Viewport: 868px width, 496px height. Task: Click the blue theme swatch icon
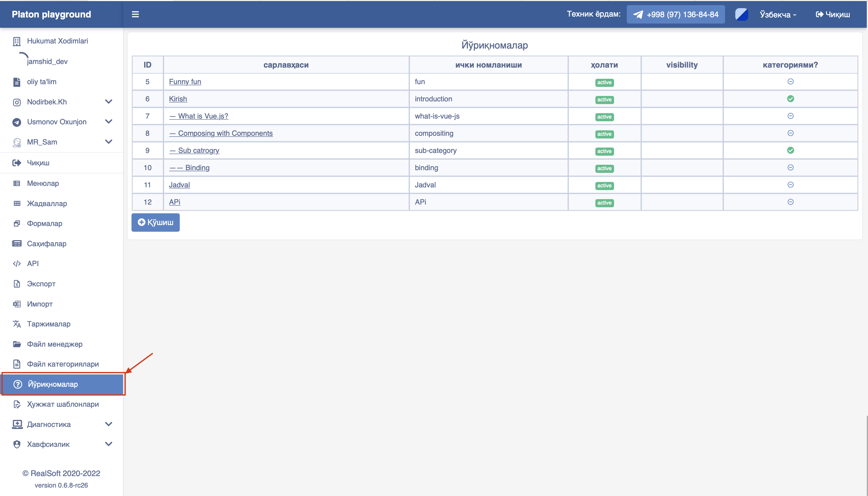[741, 14]
